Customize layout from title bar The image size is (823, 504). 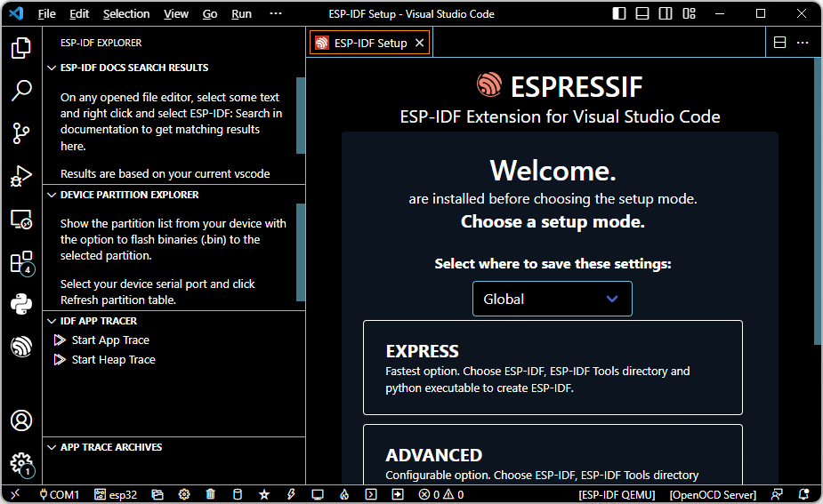690,13
